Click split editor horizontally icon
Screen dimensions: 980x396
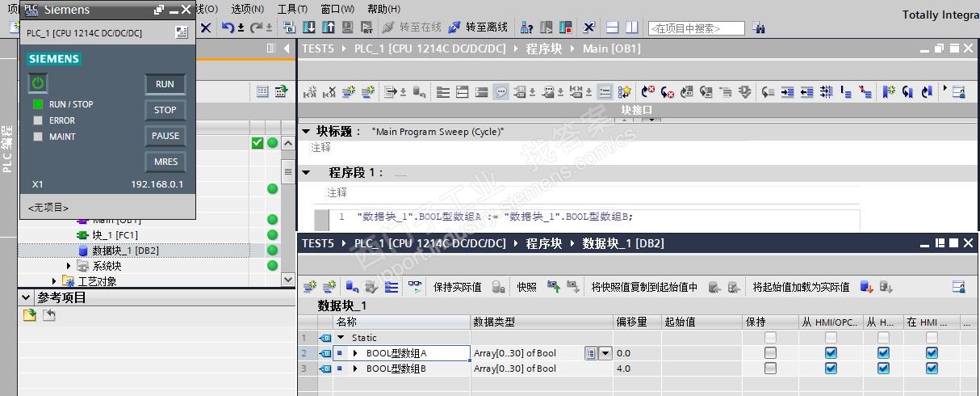(x=613, y=27)
